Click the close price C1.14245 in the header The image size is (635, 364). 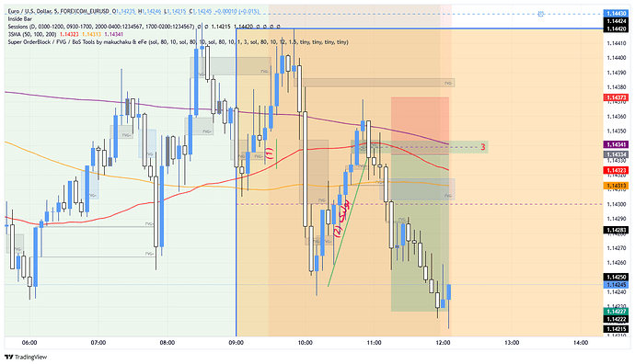click(200, 11)
